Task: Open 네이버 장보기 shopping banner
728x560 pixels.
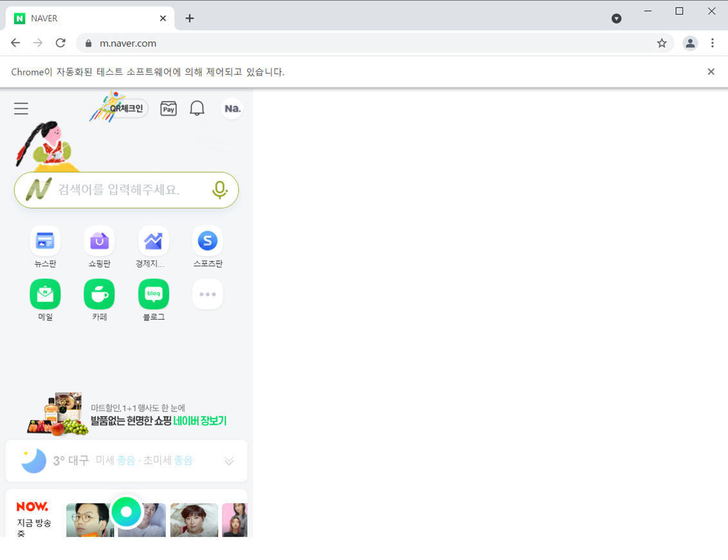Action: point(126,414)
